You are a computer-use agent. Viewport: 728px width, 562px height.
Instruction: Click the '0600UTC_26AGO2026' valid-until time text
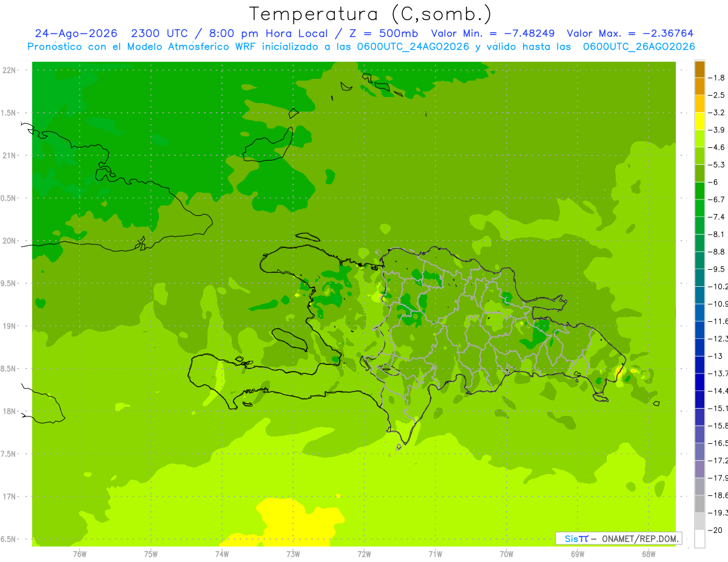639,47
